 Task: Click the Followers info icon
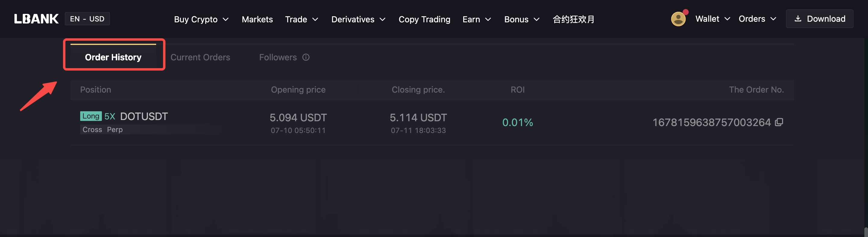(306, 57)
